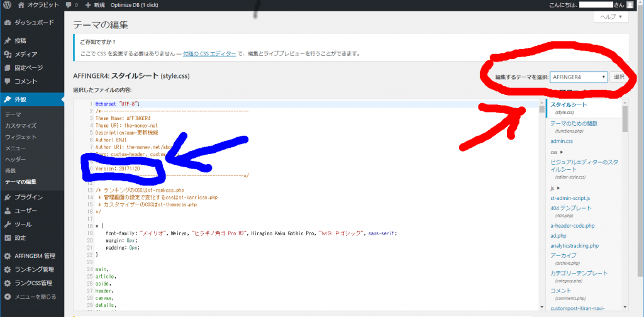
Task: Expand the ヘルプ help dropdown tab
Action: (x=611, y=17)
